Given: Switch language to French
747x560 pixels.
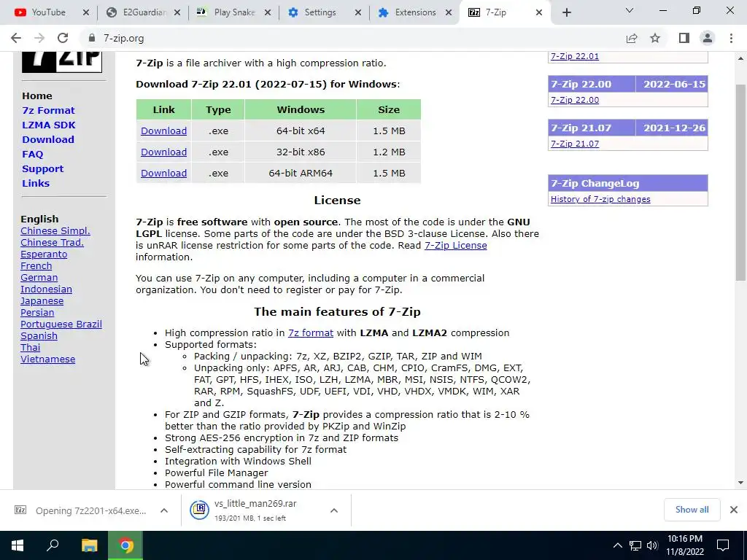Looking at the screenshot, I should tap(36, 265).
